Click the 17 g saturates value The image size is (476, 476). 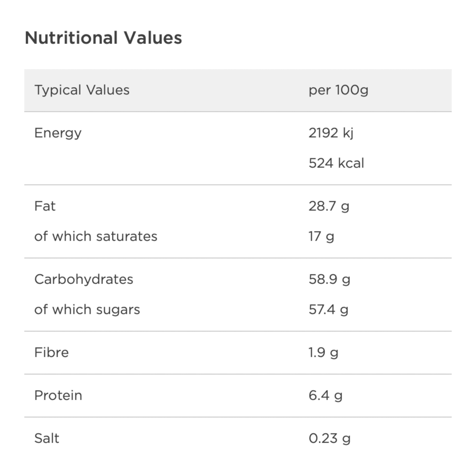pos(321,237)
